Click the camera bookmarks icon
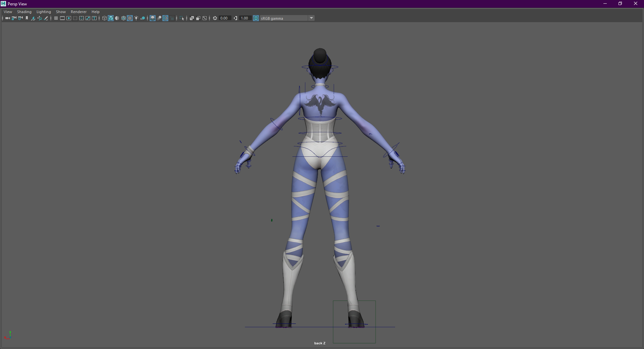 27,18
